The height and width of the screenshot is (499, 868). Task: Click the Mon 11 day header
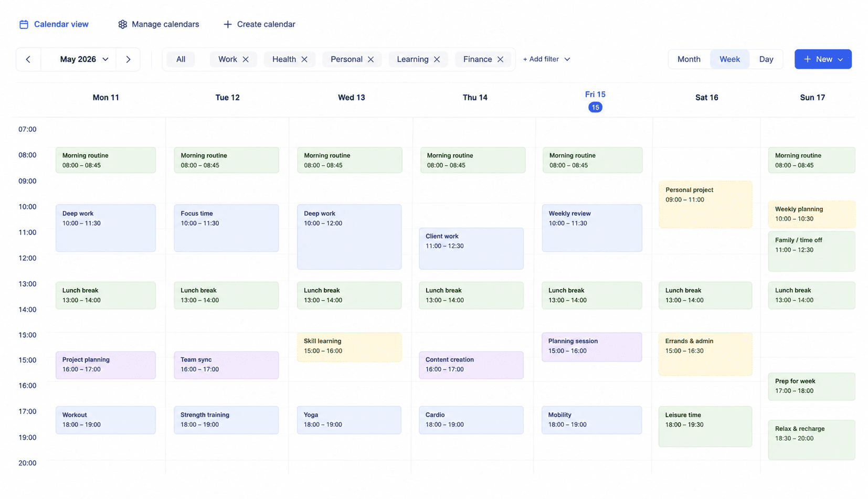coord(106,98)
